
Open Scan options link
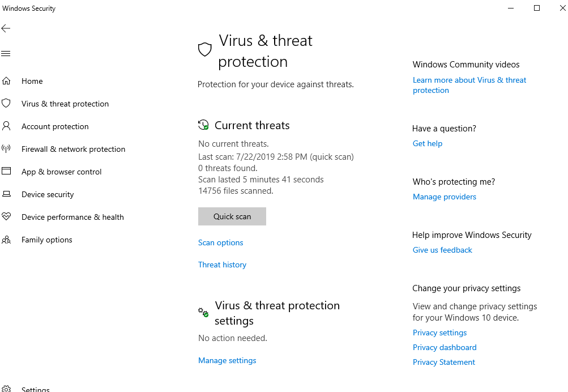point(220,242)
